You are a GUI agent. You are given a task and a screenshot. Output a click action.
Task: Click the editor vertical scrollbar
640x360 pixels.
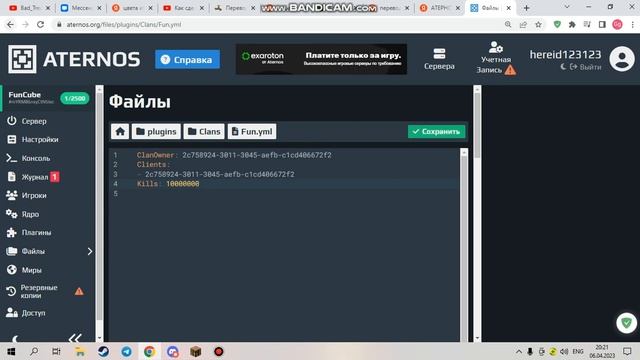(464, 245)
